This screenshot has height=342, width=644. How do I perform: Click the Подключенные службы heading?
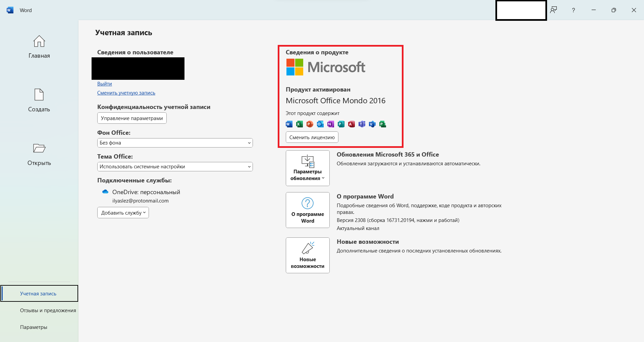(135, 180)
